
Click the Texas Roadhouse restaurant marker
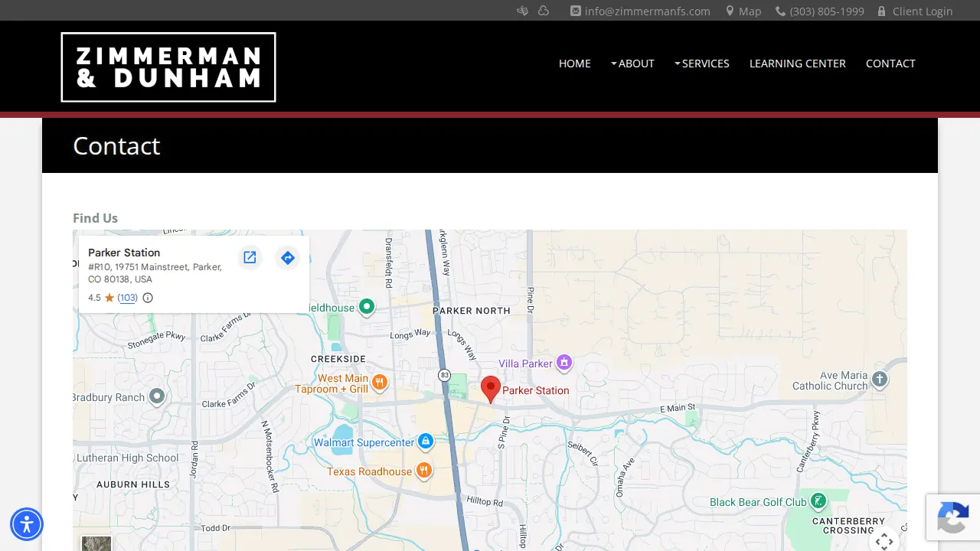point(423,471)
